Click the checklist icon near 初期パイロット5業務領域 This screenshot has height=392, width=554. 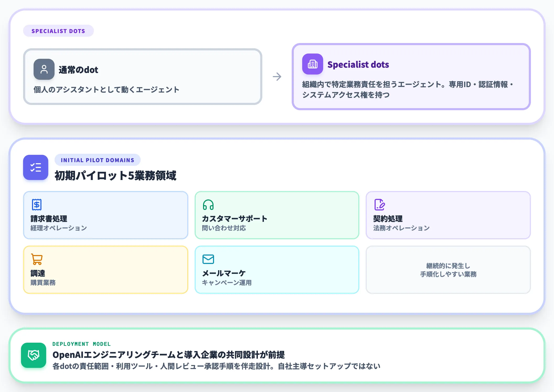pos(36,167)
